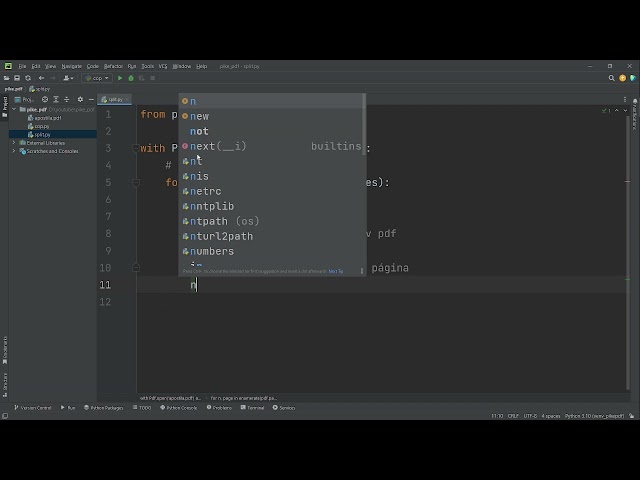Open the vertical Project tool window tab

(x=4, y=107)
